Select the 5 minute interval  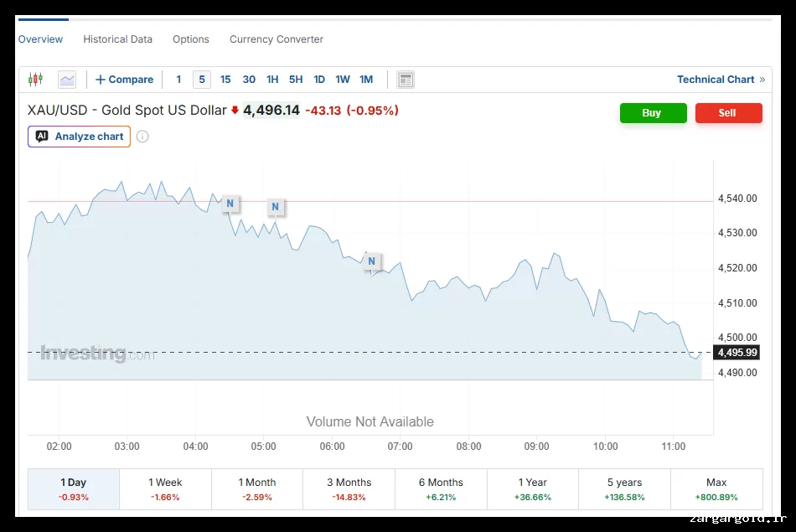click(x=202, y=80)
